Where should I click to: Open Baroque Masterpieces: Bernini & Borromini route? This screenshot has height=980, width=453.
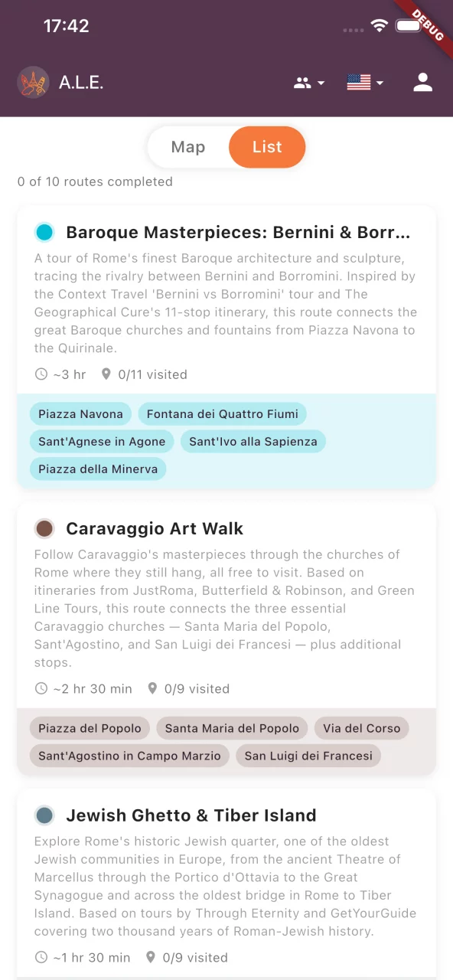(x=238, y=232)
